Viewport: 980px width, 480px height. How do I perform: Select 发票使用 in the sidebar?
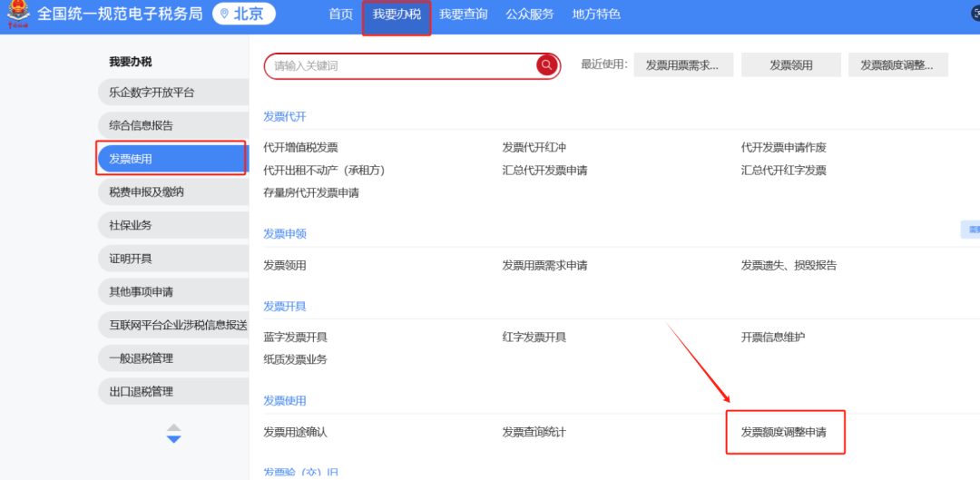pos(171,159)
